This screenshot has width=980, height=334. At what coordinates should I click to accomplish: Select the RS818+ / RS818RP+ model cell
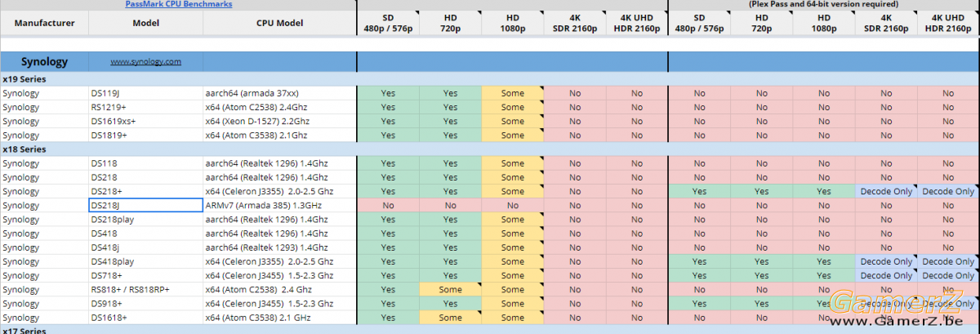[145, 289]
